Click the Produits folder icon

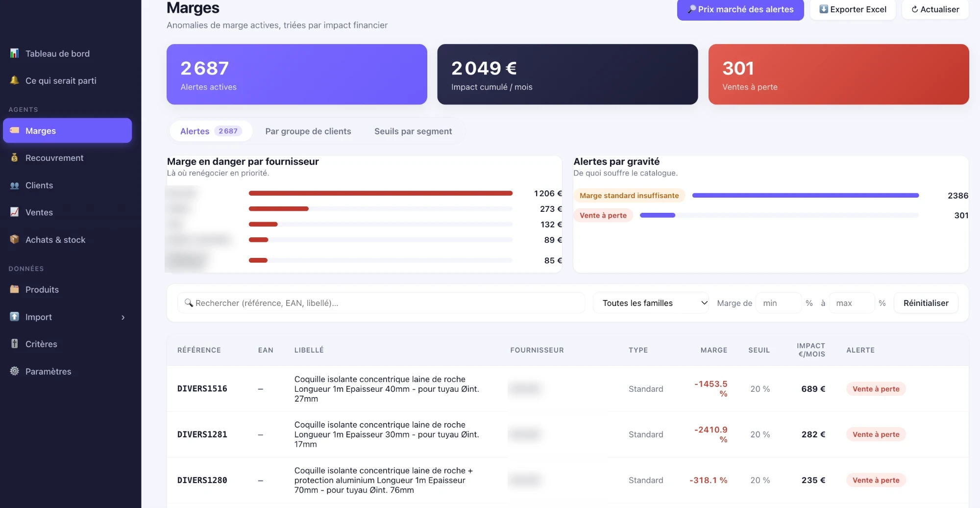click(15, 289)
